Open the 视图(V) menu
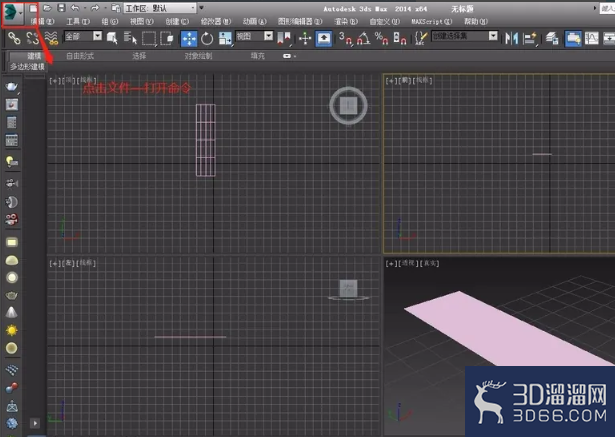Image resolution: width=615 pixels, height=437 pixels. [142, 22]
